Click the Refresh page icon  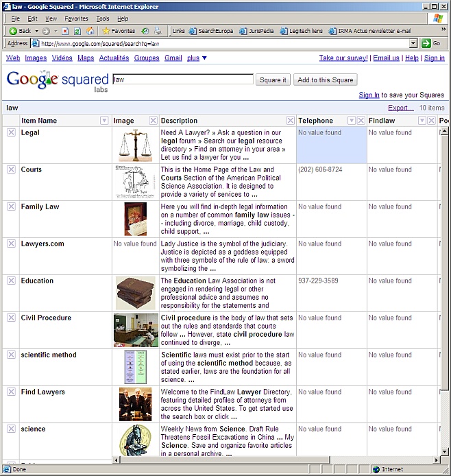point(77,31)
